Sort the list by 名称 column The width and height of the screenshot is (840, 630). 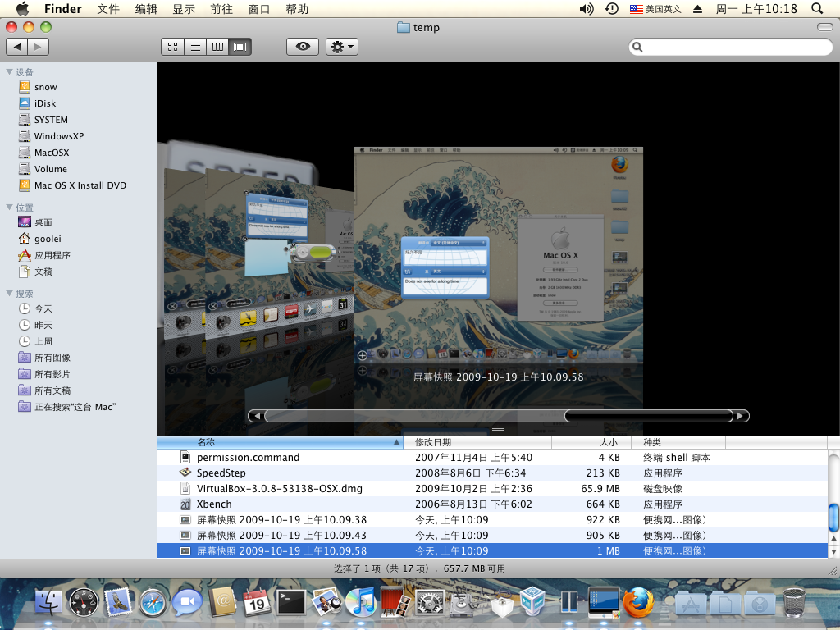pyautogui.click(x=281, y=442)
